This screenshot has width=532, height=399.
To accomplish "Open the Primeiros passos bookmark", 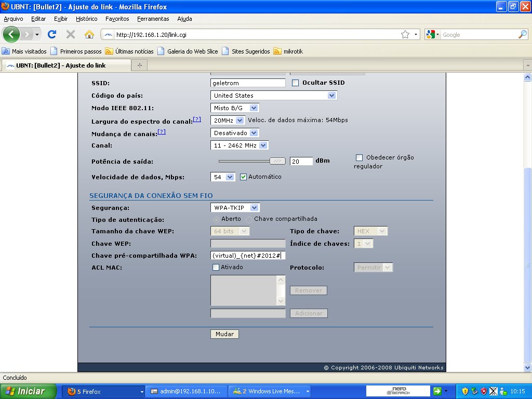I will [76, 51].
